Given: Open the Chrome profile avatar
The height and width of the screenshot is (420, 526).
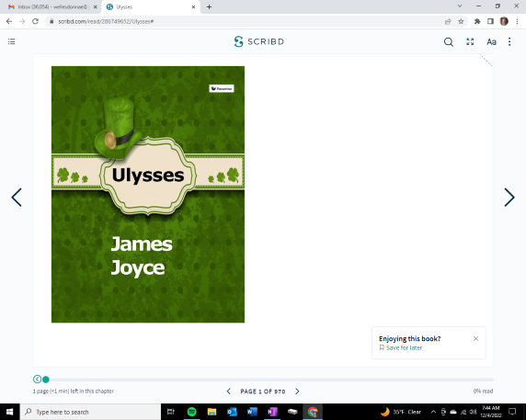Looking at the screenshot, I should (x=504, y=21).
